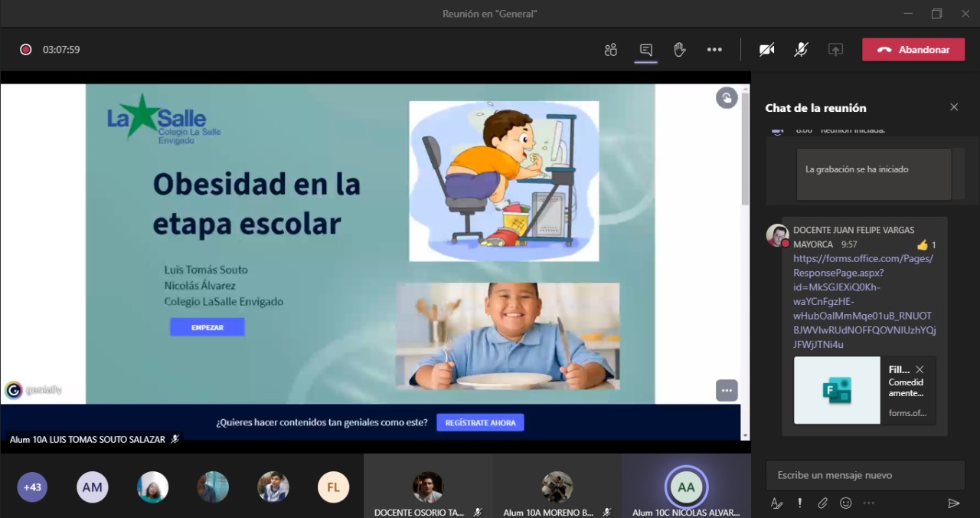980x518 pixels.
Task: Open the emoji picker in chat
Action: pyautogui.click(x=846, y=503)
